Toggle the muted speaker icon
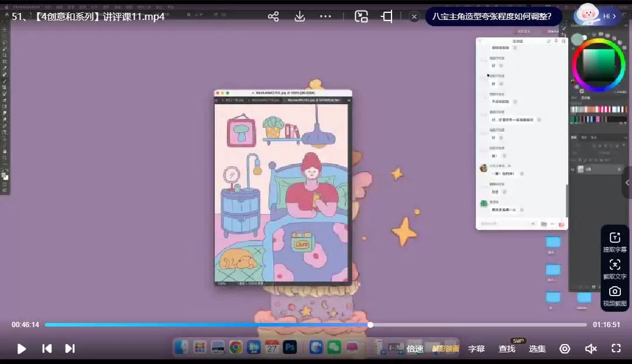The image size is (632, 364). coord(591,349)
